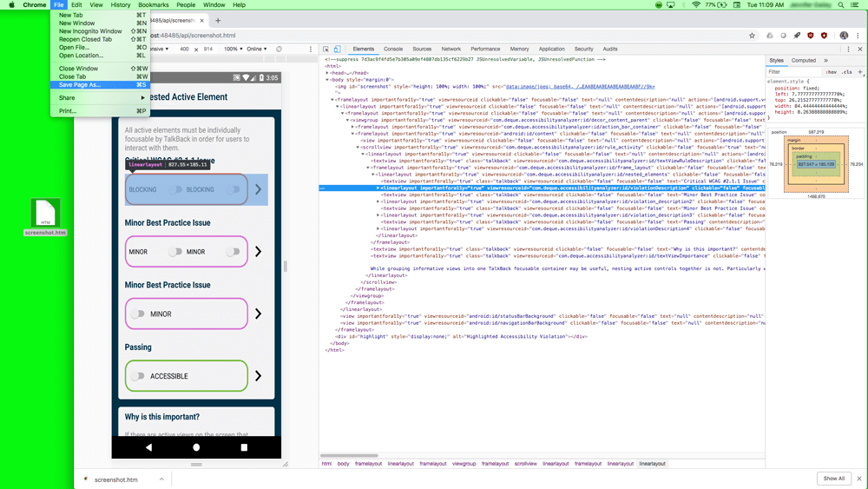The image size is (868, 489).
Task: Tap the Android home circle button
Action: pos(196,447)
